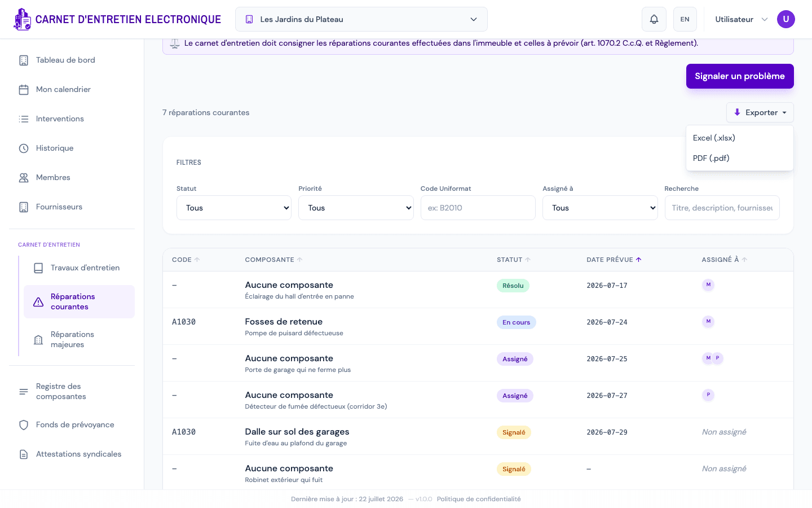Click the P avatar in the Porte de garage row
Screen dimensions: 812x508
coord(717,358)
